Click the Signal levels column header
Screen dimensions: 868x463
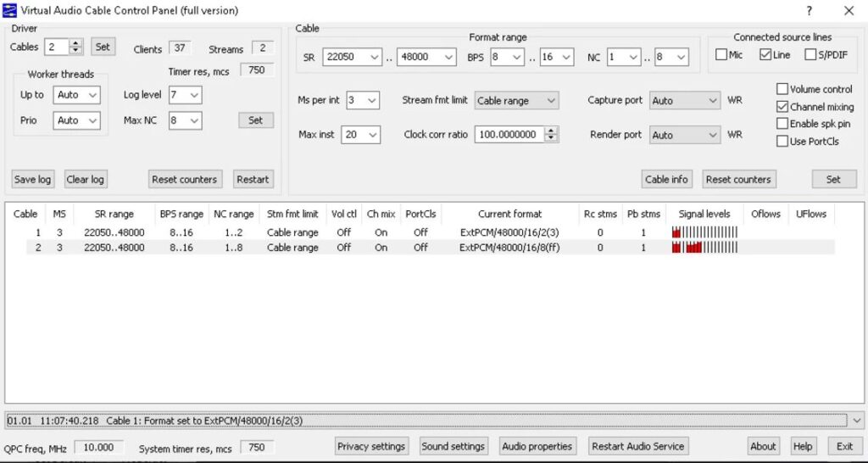[704, 214]
